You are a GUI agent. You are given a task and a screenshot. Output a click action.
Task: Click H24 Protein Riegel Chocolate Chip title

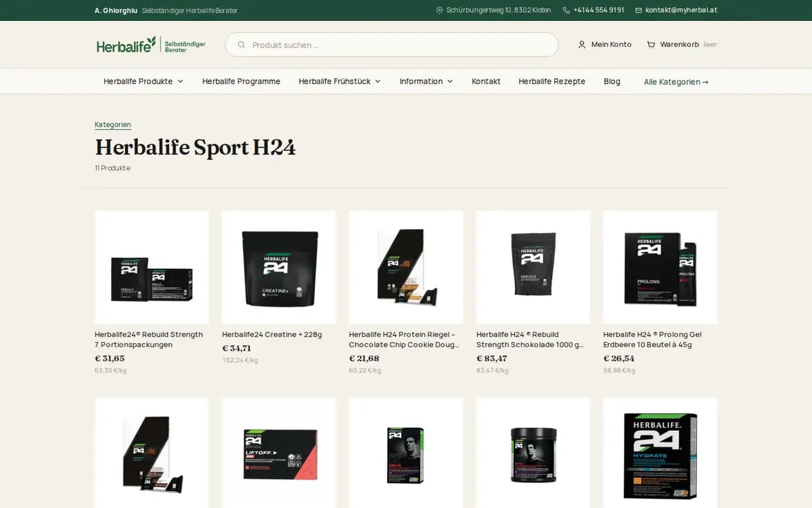pos(405,339)
